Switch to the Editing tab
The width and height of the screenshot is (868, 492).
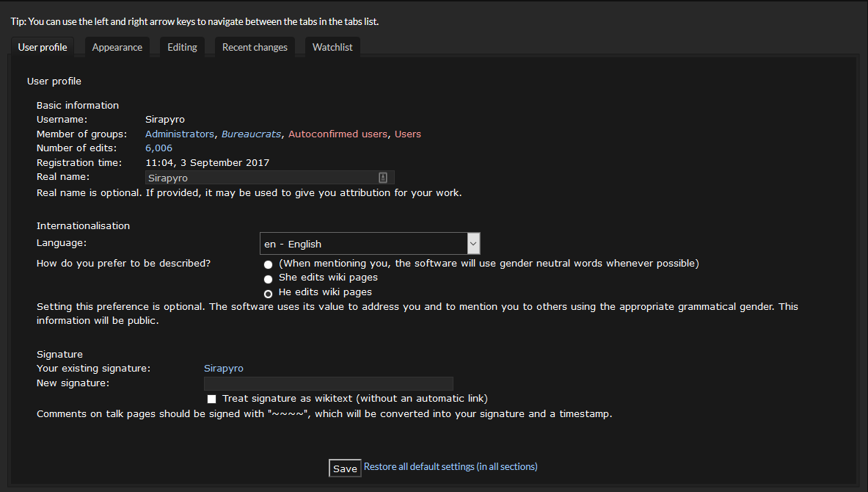coord(182,47)
